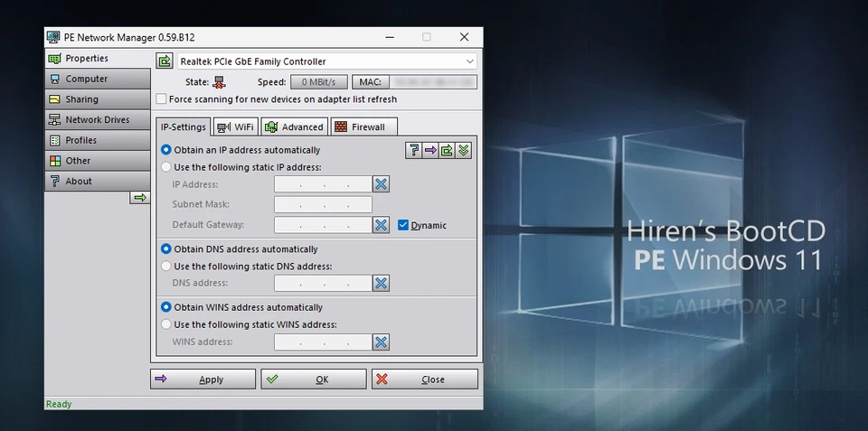This screenshot has width=868, height=431.
Task: Open the Computer sidebar section
Action: point(98,79)
